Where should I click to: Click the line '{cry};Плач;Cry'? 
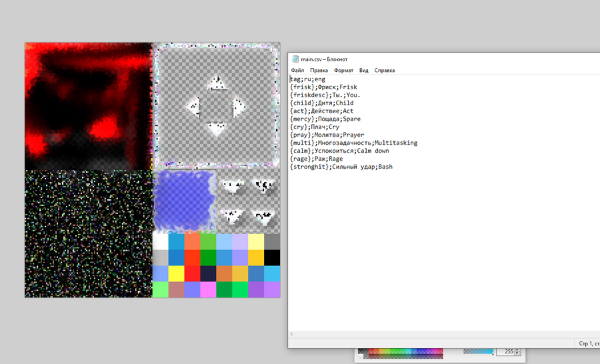(x=315, y=127)
